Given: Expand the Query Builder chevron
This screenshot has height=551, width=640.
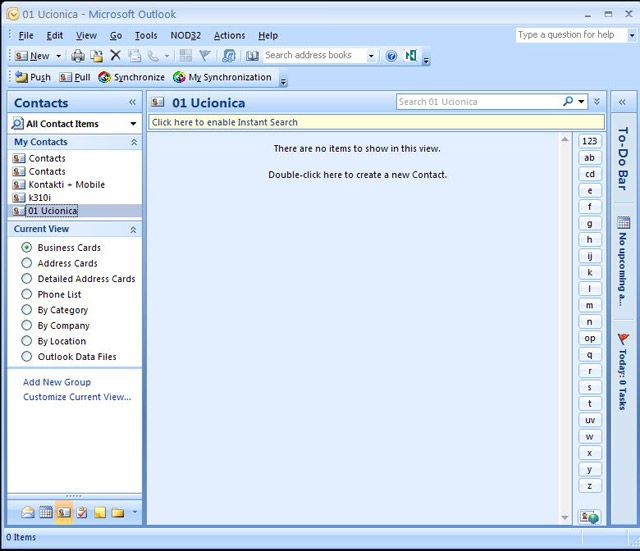Looking at the screenshot, I should pyautogui.click(x=597, y=101).
